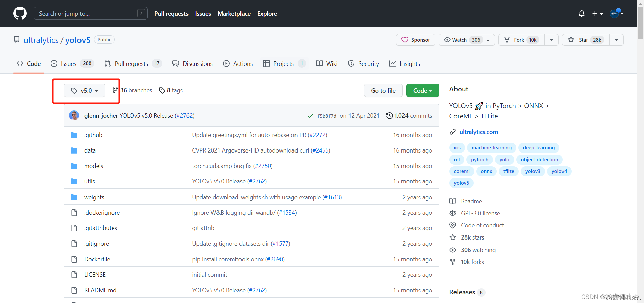Viewport: 644px width, 303px height.
Task: View the 36 branches
Action: tap(132, 90)
